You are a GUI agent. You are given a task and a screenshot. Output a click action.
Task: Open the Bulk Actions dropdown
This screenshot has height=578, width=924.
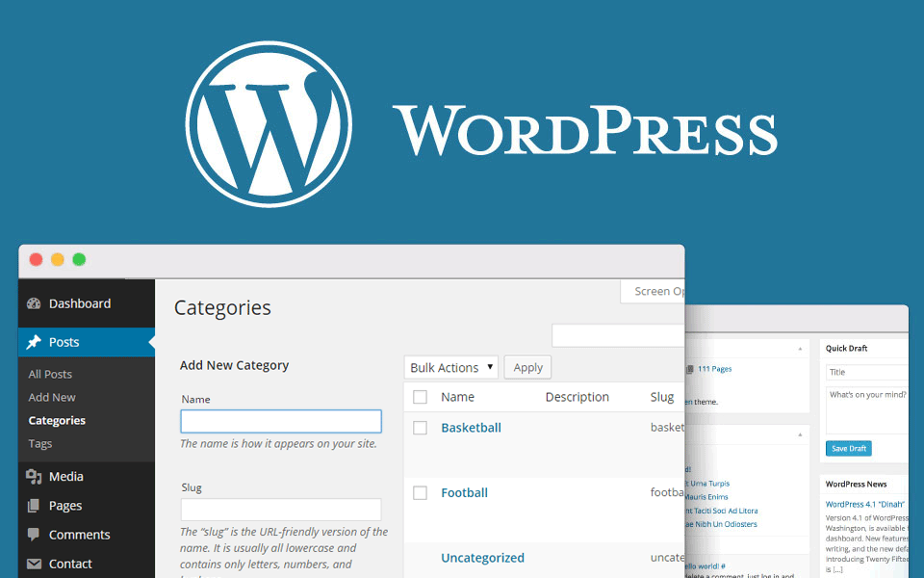450,367
